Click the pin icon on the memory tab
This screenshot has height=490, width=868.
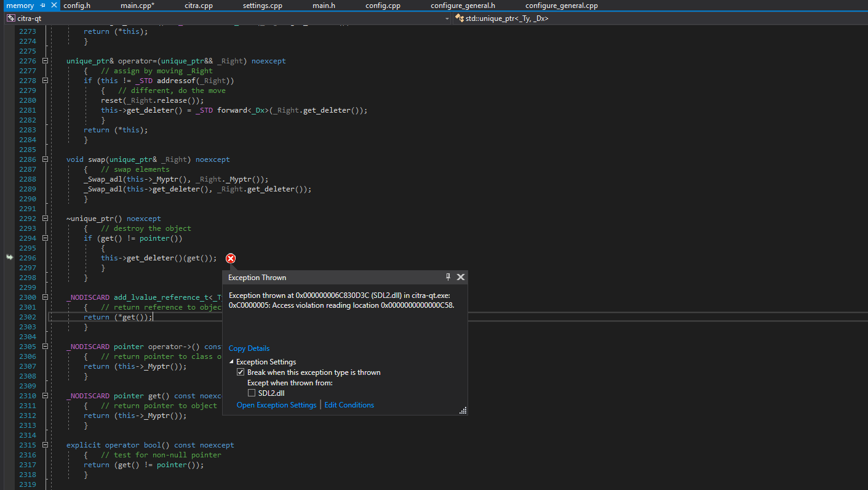click(x=42, y=5)
